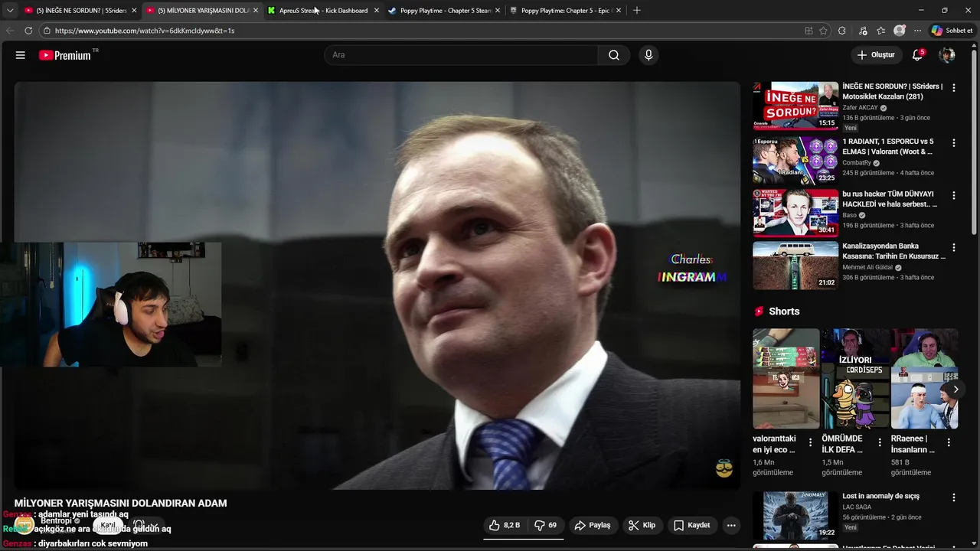
Task: Open options for İNEĞE NE SORDUN video
Action: pyautogui.click(x=954, y=88)
